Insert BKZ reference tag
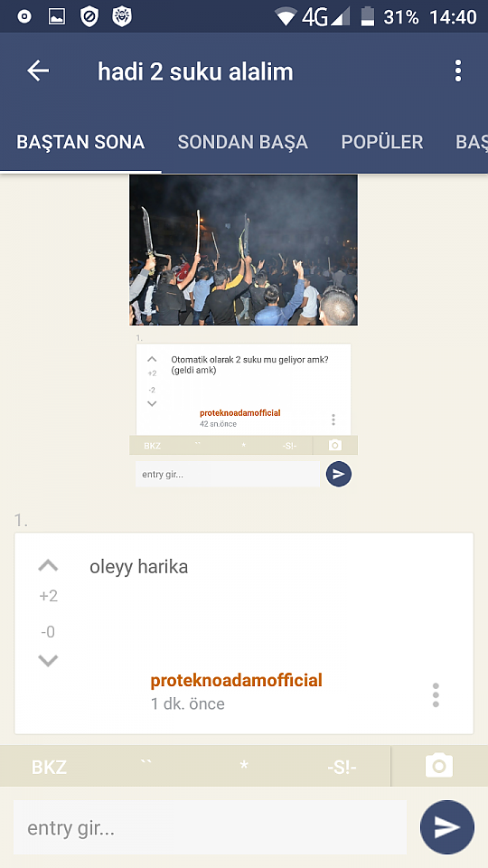Image resolution: width=488 pixels, height=868 pixels. click(49, 768)
